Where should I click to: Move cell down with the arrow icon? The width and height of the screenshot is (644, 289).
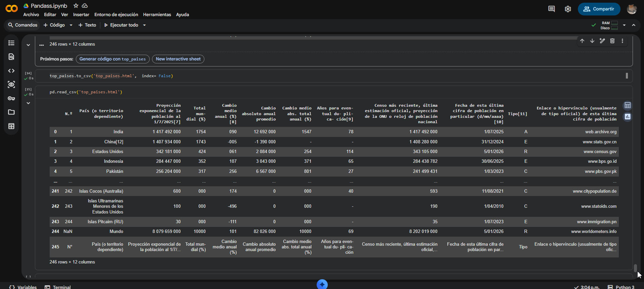point(592,41)
